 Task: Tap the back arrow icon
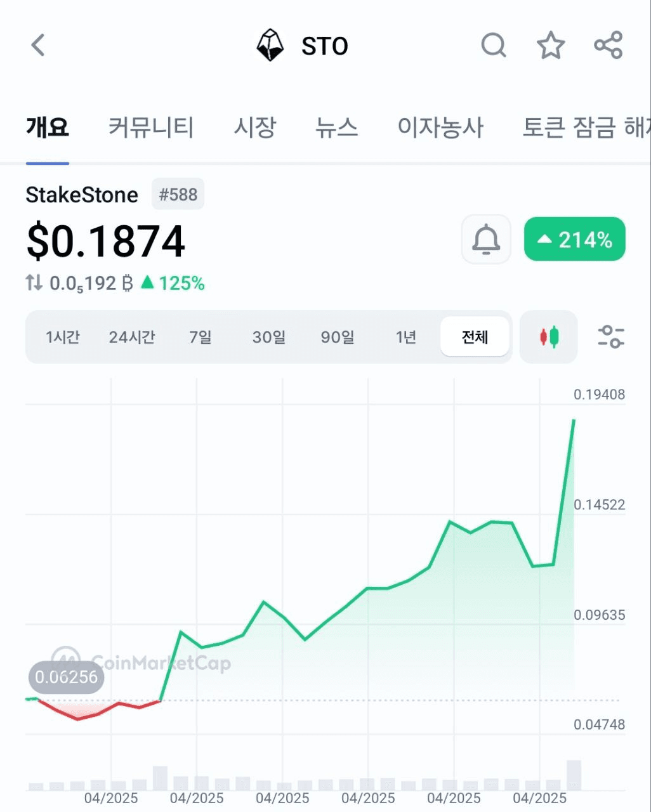pos(38,45)
